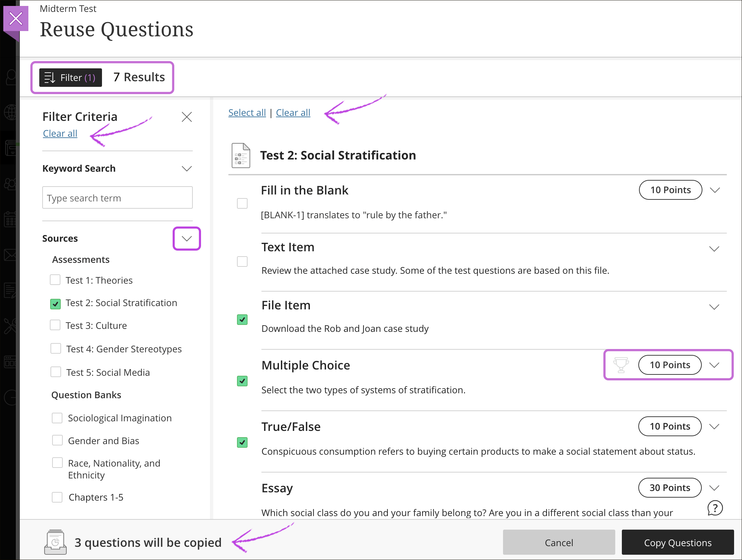Screen dimensions: 742x560
Task: Expand the Essay question details
Action: click(715, 488)
